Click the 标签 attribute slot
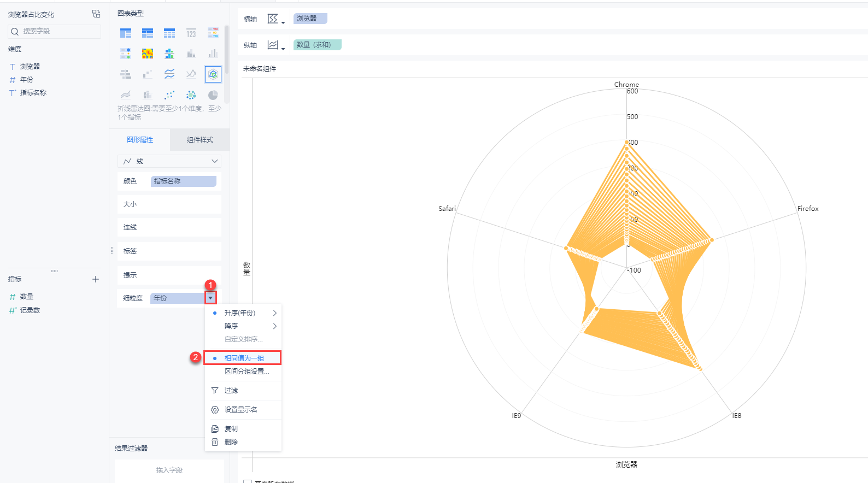The image size is (868, 483). (169, 251)
